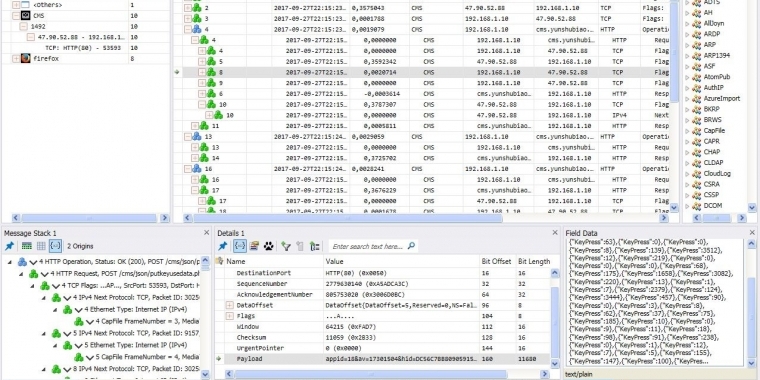This screenshot has height=380, width=760.
Task: Switch Message Stack to green table layout icon
Action: [x=27, y=246]
